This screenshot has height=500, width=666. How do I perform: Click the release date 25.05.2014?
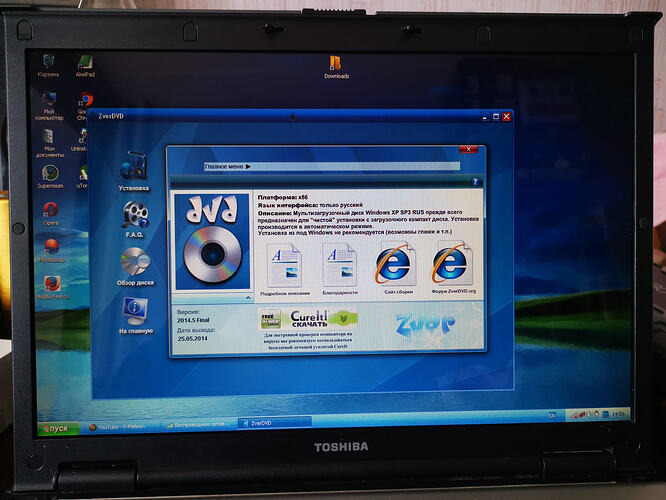[192, 339]
